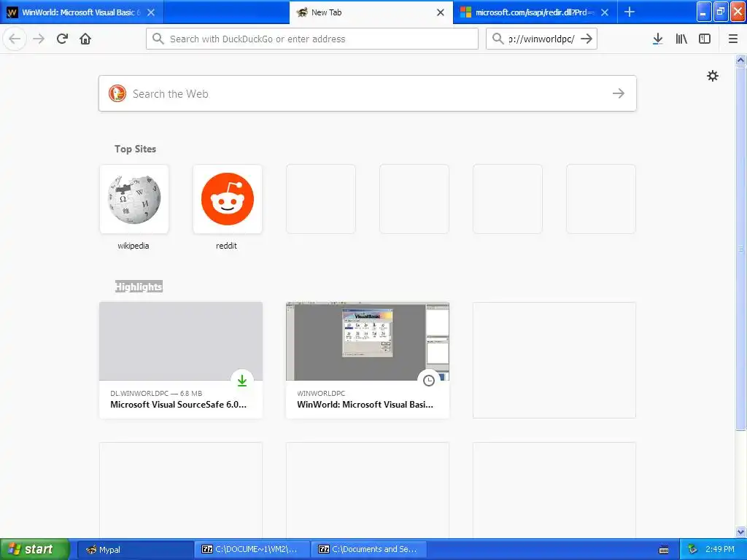Viewport: 747px width, 560px height.
Task: Open the wikipedia top site tile
Action: pyautogui.click(x=134, y=199)
